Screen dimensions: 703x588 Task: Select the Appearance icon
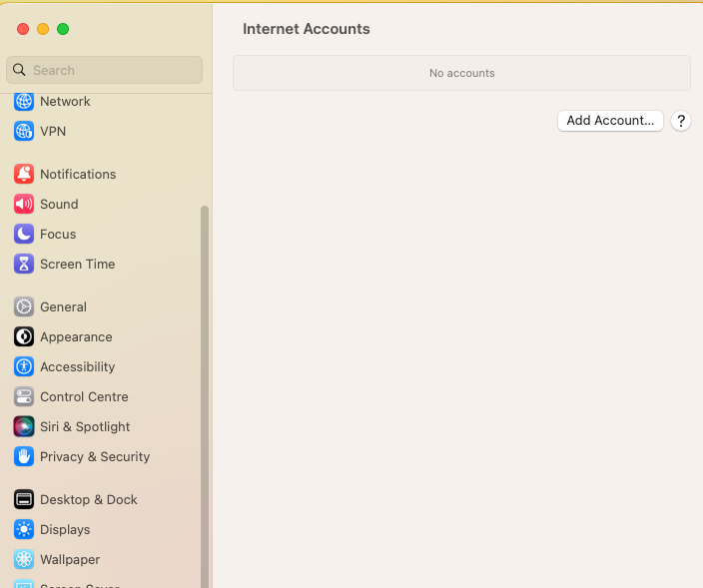pyautogui.click(x=24, y=337)
